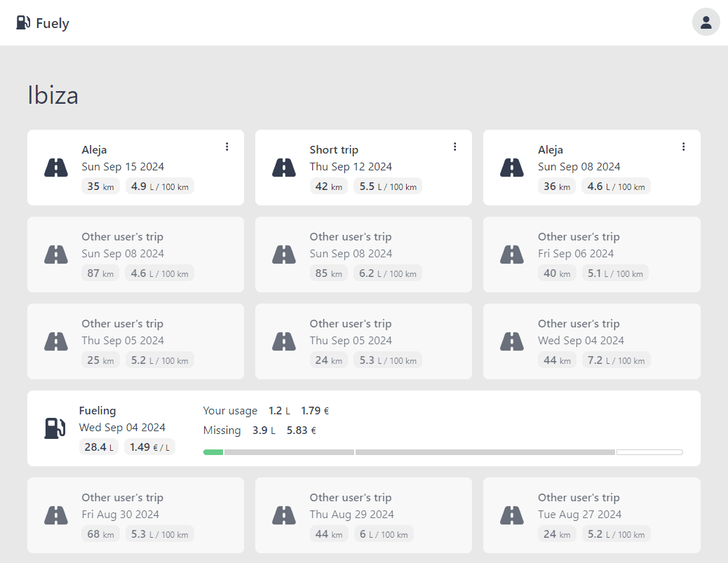Click the Fuely brand name link

[53, 23]
